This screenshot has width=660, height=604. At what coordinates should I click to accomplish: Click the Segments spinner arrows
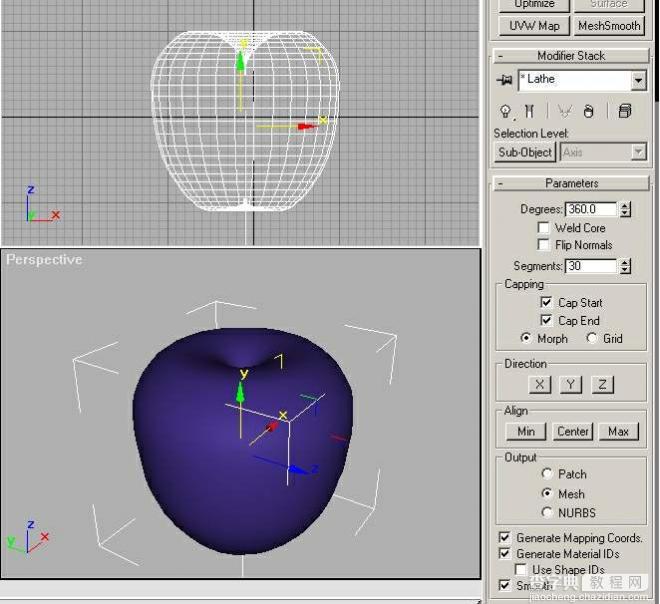click(x=625, y=266)
